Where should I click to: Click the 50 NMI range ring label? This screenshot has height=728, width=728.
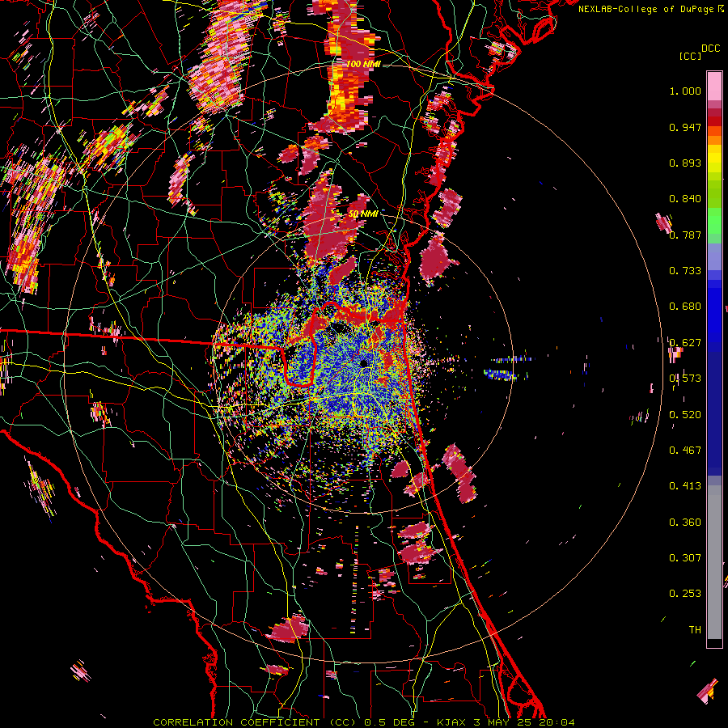[x=363, y=214]
